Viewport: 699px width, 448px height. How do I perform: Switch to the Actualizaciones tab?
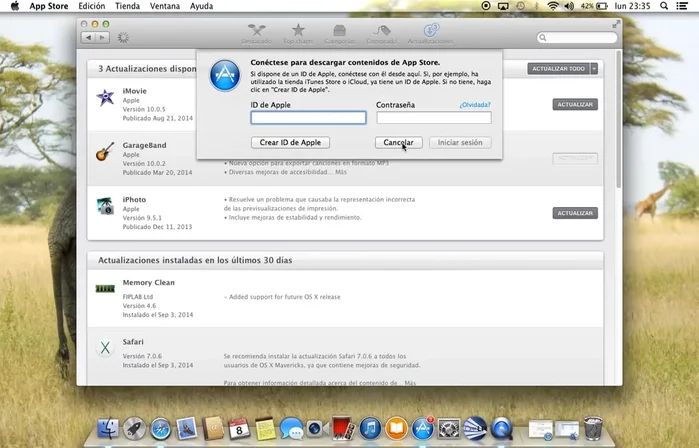click(430, 34)
